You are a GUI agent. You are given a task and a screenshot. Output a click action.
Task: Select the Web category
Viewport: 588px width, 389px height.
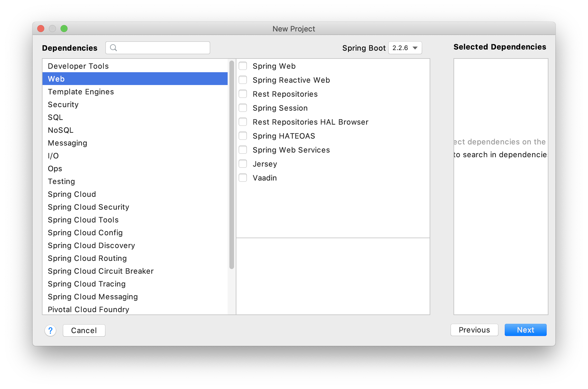[x=135, y=79]
